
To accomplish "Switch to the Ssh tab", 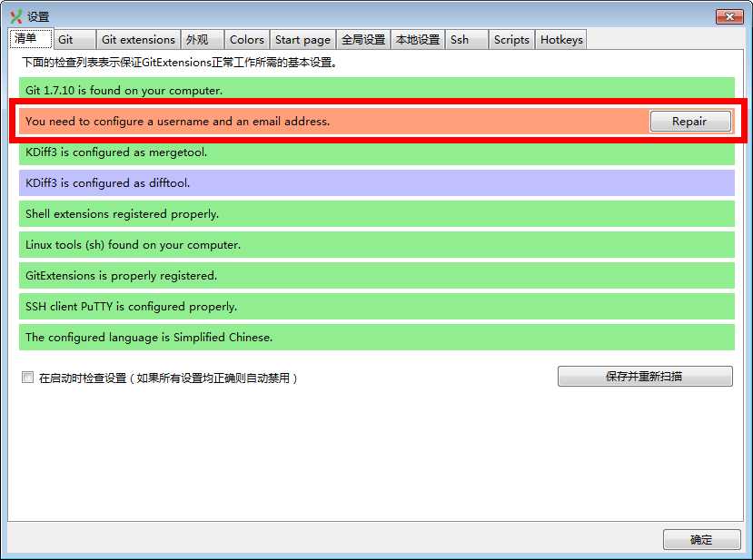I will click(467, 40).
